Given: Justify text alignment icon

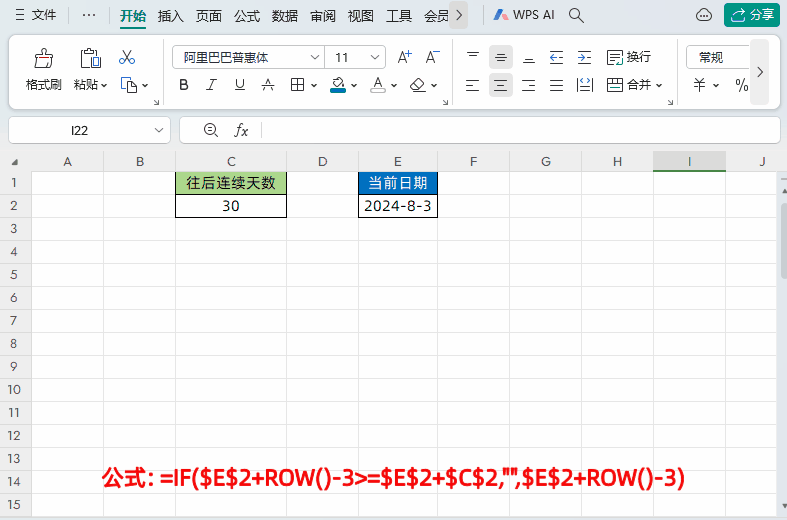Looking at the screenshot, I should point(557,85).
